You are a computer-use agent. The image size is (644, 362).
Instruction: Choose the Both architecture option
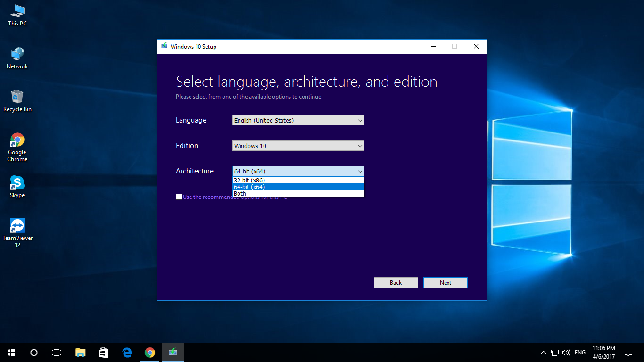point(298,193)
